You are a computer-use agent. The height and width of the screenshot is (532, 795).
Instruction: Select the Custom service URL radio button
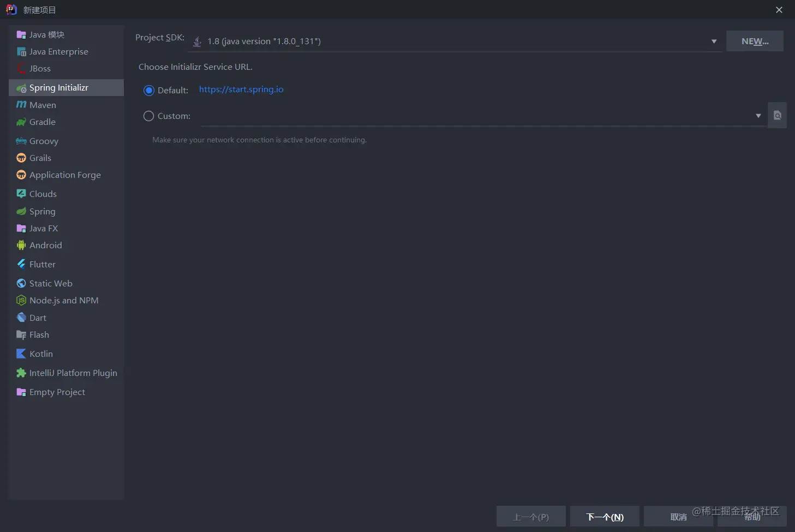pyautogui.click(x=148, y=116)
